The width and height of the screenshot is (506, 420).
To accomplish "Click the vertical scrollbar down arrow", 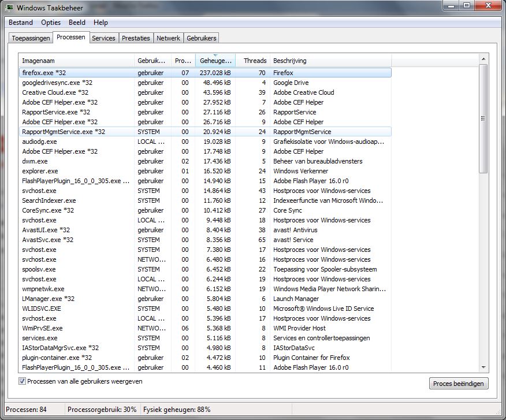I will point(483,367).
